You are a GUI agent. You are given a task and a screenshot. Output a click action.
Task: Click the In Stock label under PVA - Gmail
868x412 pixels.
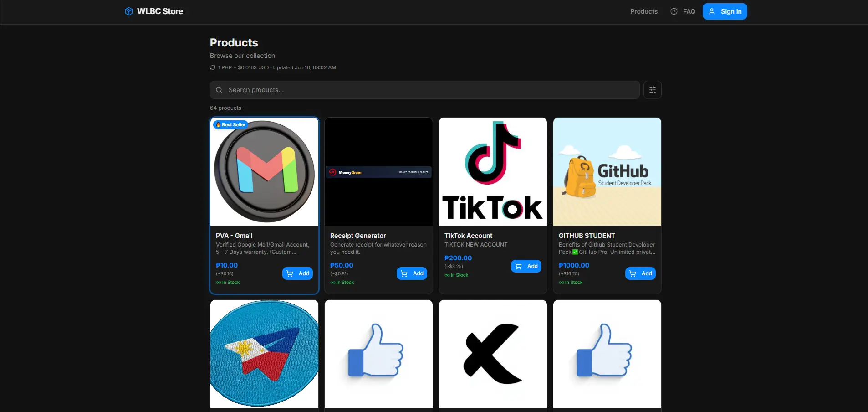tap(228, 283)
